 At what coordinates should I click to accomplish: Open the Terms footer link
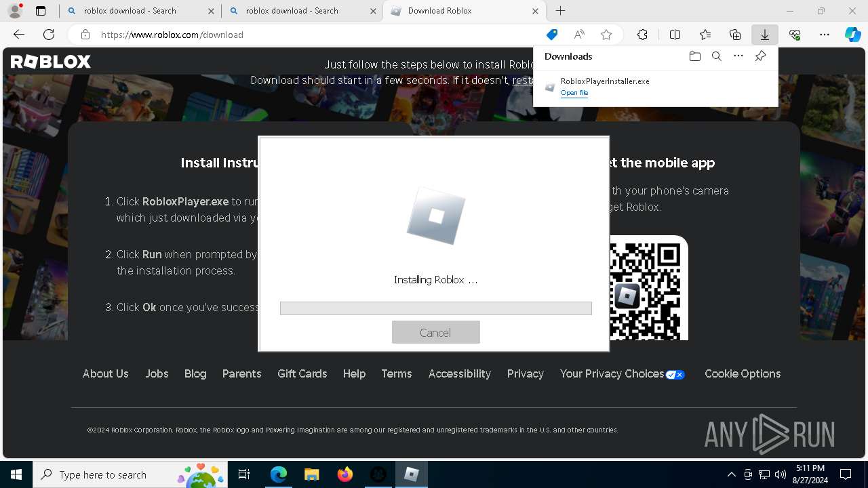[x=397, y=373]
